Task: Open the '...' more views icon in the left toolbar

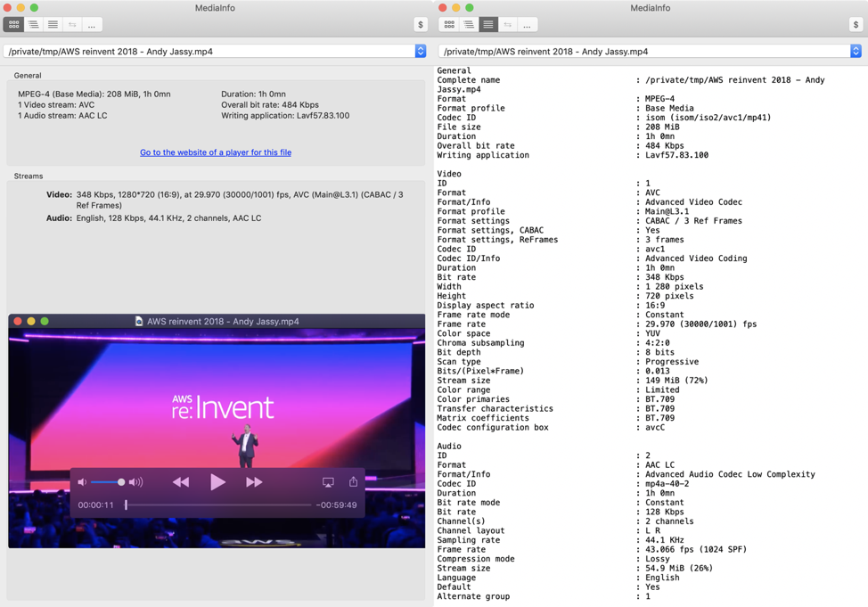Action: (91, 24)
